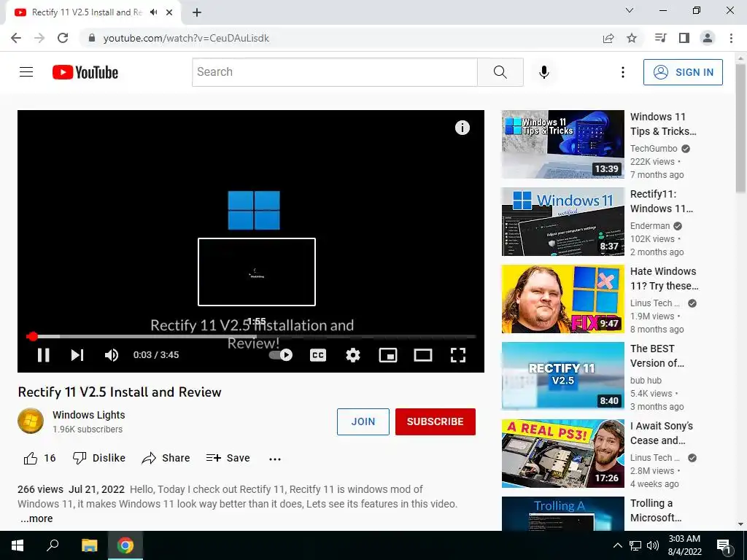
Task: Click into the YouTube search field
Action: coord(334,72)
